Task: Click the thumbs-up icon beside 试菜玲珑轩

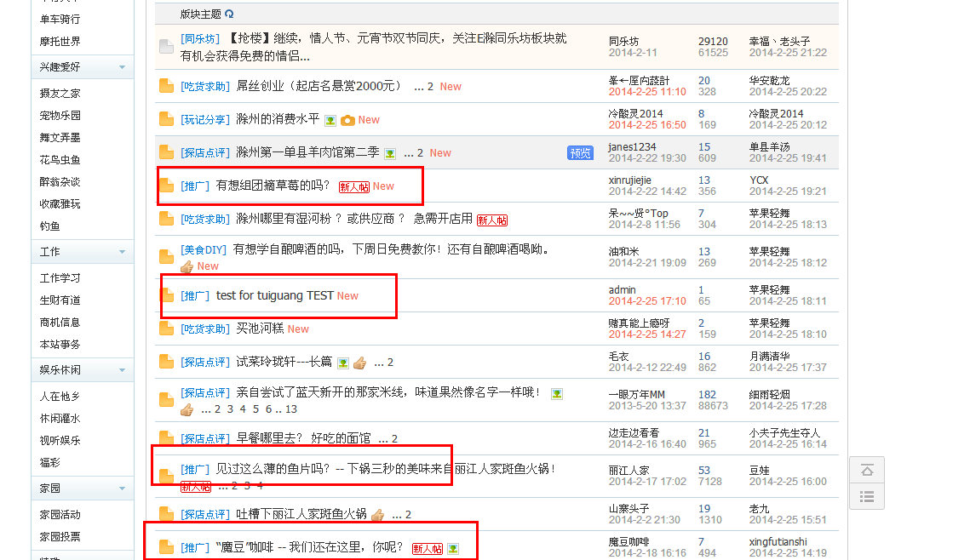Action: click(360, 363)
